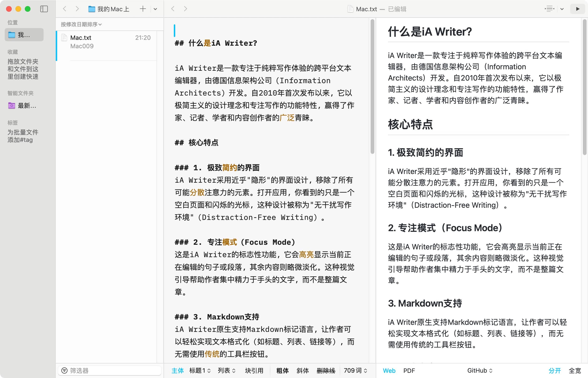588x378 pixels.
Task: Switch preview to PDF tab
Action: click(x=409, y=371)
